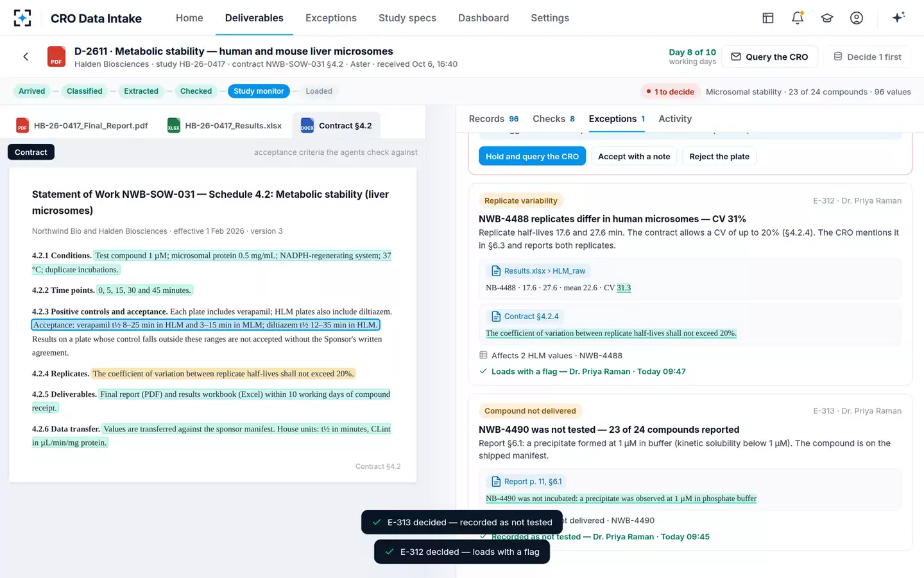Click the Compound not delivered tag

pyautogui.click(x=530, y=411)
